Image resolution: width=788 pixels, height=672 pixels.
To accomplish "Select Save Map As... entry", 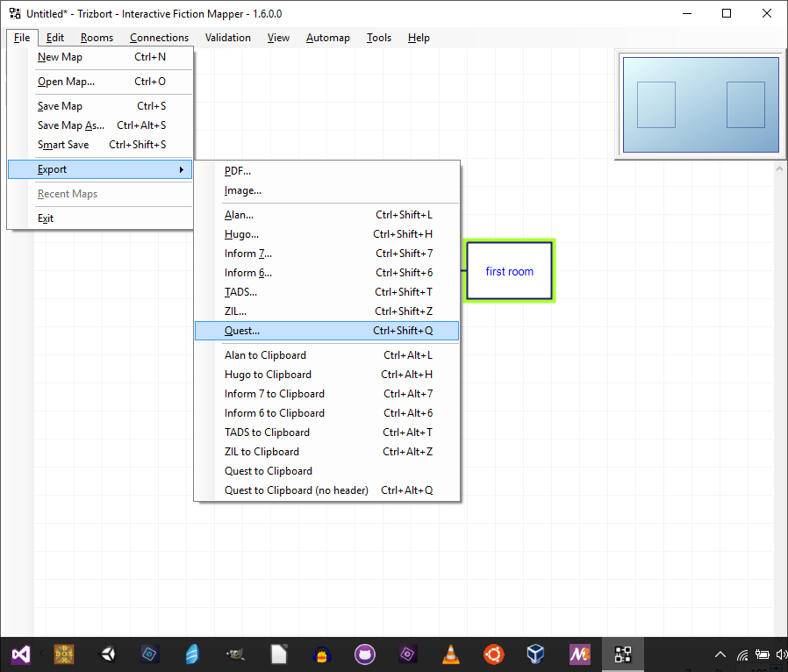I will coord(100,125).
